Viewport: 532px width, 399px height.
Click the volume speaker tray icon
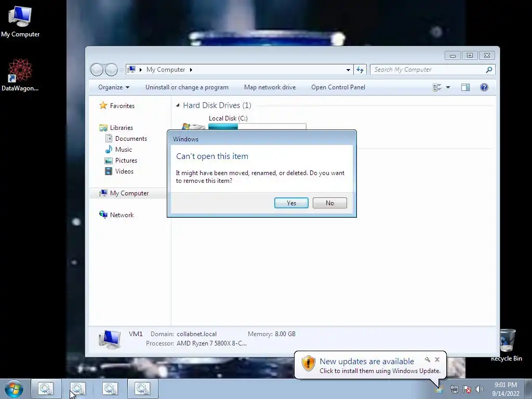480,389
